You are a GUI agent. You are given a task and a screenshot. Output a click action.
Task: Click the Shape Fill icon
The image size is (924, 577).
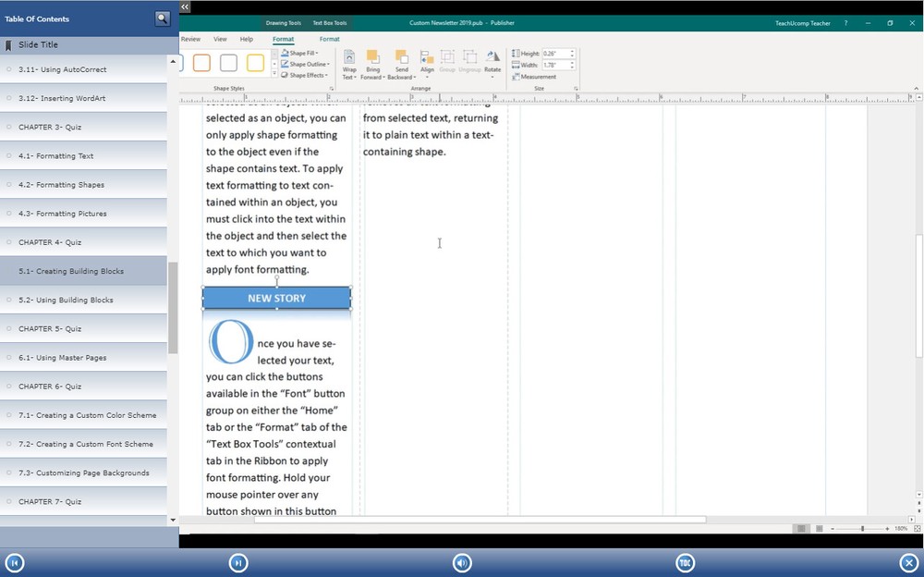(303, 54)
